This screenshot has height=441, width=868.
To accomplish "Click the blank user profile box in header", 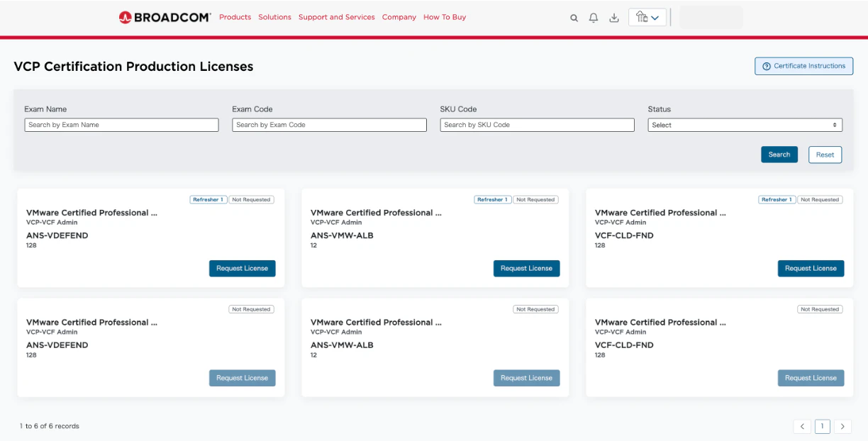I will point(711,17).
